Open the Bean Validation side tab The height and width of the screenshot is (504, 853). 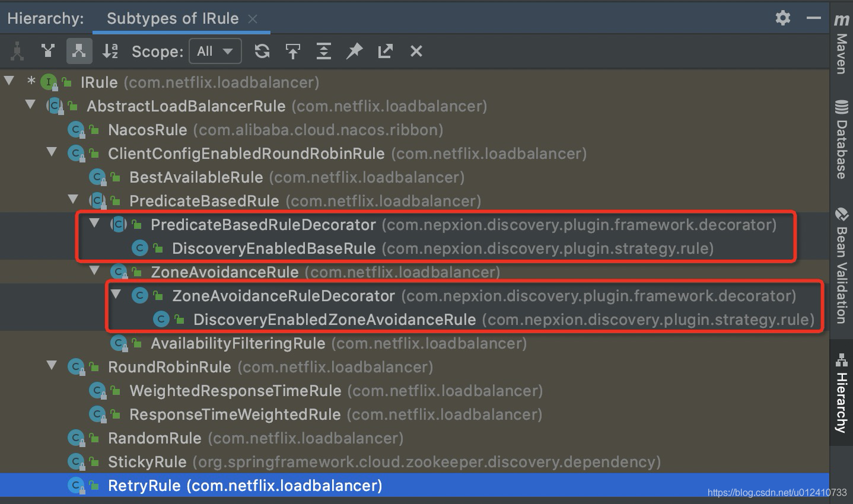click(841, 266)
